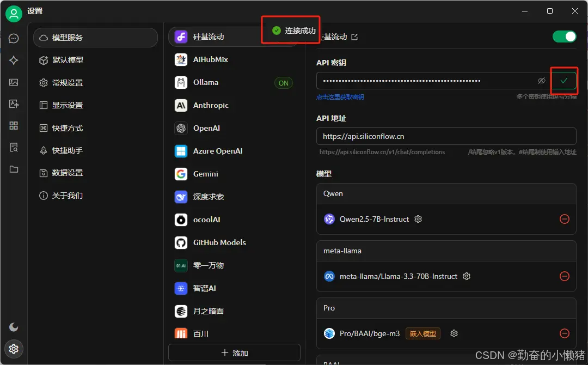Open 硅基流动 external website link icon
The height and width of the screenshot is (365, 588).
tap(354, 36)
